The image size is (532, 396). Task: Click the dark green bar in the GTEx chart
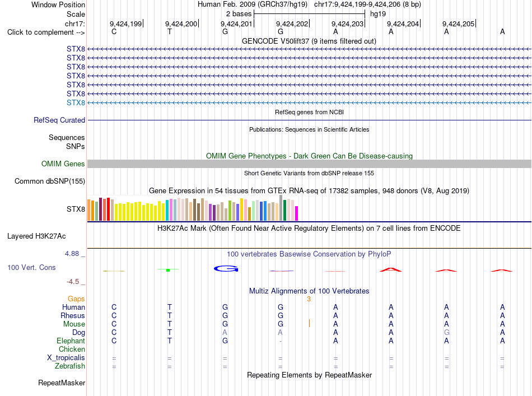click(284, 211)
